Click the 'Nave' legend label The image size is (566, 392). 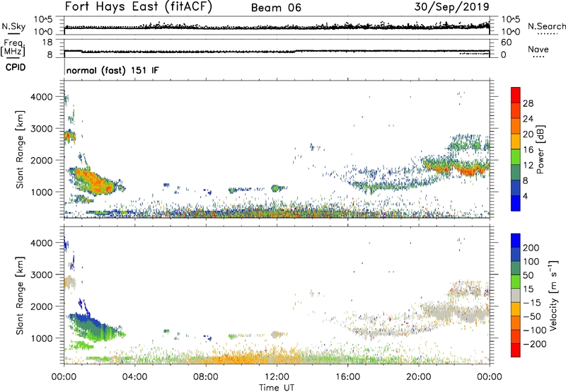coord(538,49)
